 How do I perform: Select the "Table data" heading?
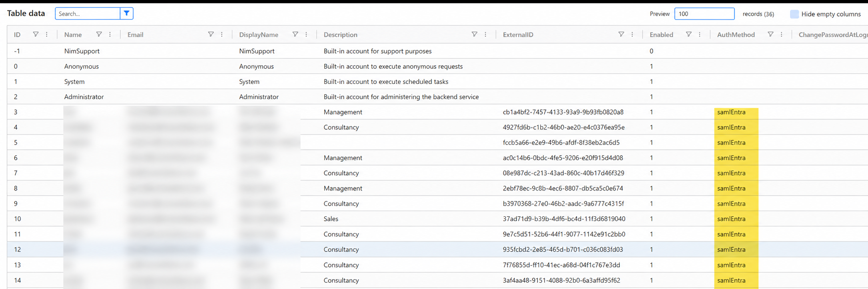[x=26, y=13]
